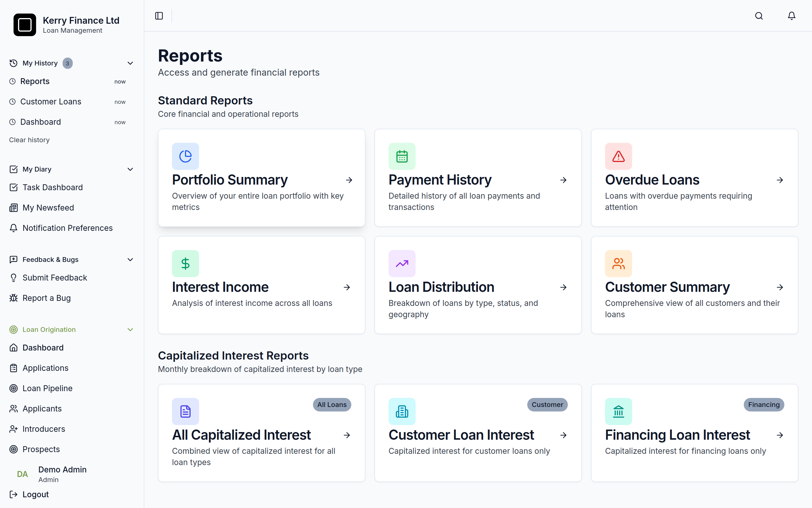Click the Submit Feedback lightbulb icon

coord(14,277)
